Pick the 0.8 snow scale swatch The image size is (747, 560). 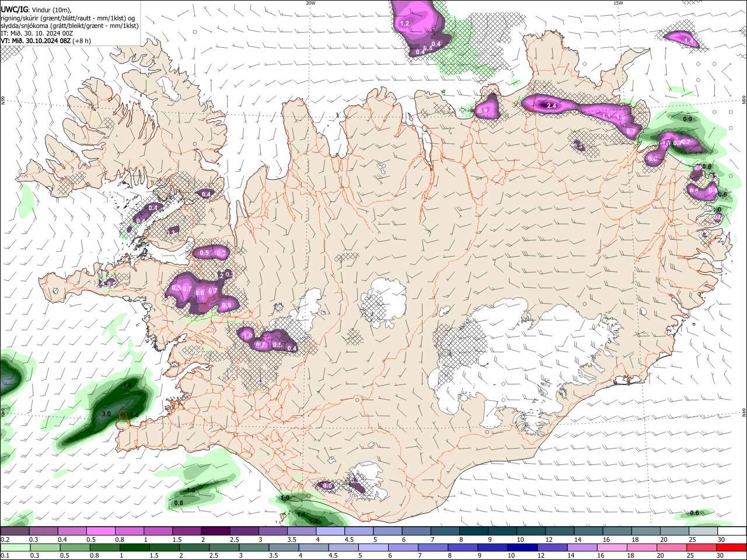(130, 531)
